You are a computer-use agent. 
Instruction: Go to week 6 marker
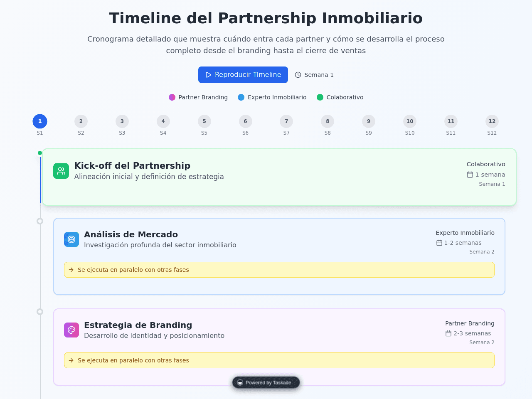tap(246, 121)
